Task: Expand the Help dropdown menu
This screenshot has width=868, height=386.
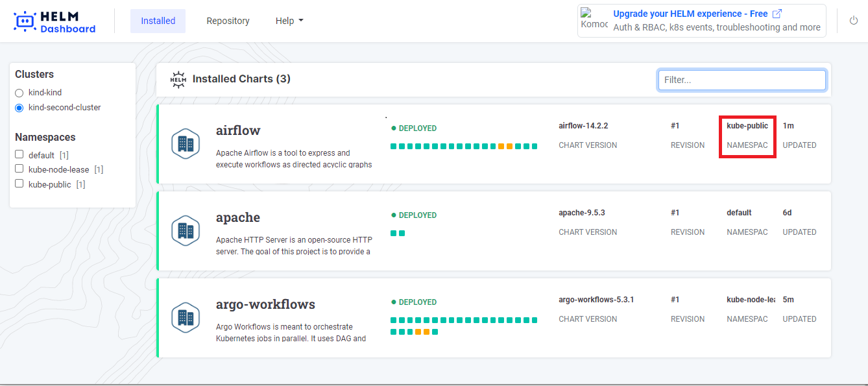Action: (x=289, y=21)
